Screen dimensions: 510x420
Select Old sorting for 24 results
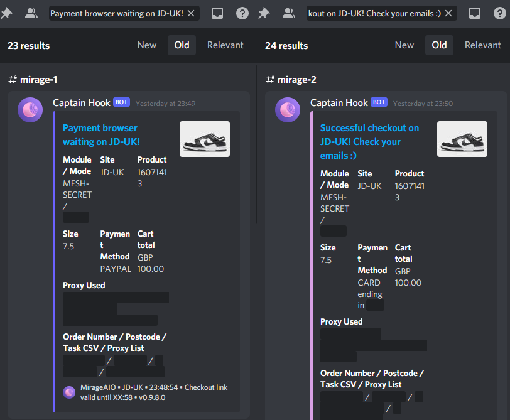coord(439,45)
